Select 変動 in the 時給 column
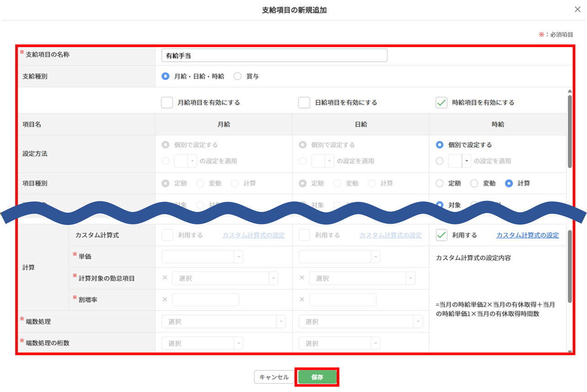The height and width of the screenshot is (392, 587). pyautogui.click(x=474, y=183)
